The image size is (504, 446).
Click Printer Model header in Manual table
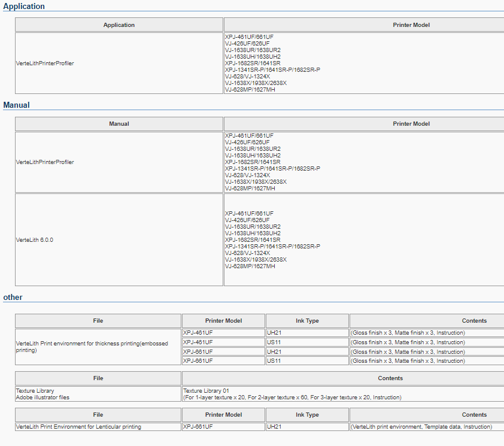411,124
